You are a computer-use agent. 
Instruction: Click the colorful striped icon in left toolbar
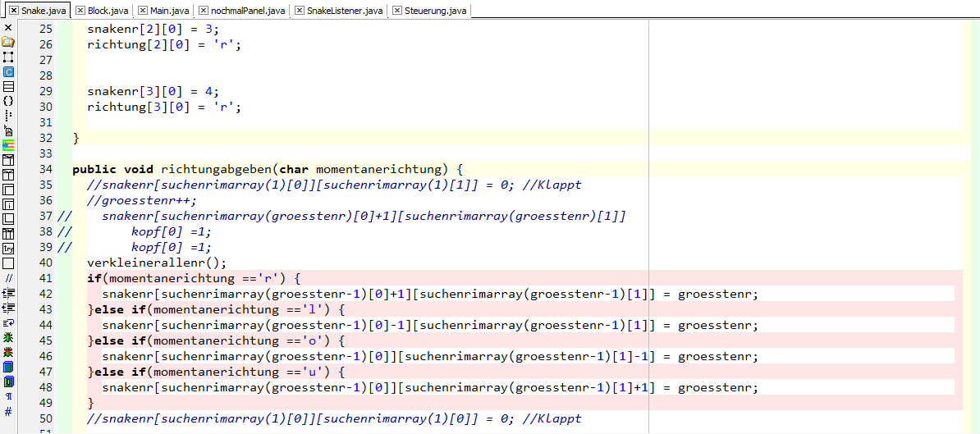coord(8,145)
